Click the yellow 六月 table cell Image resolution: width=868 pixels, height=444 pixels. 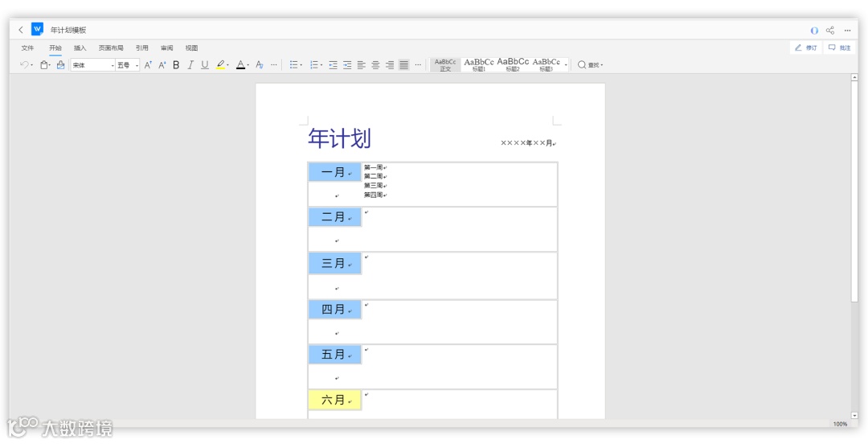point(334,400)
